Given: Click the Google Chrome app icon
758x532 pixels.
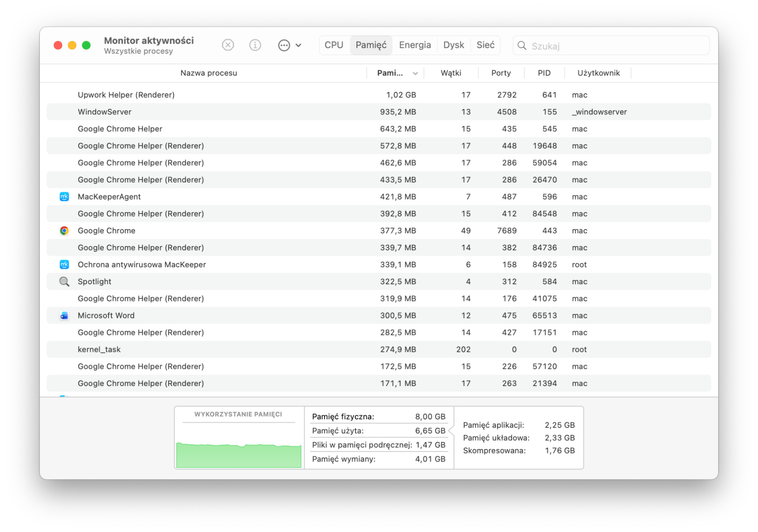Looking at the screenshot, I should click(64, 231).
